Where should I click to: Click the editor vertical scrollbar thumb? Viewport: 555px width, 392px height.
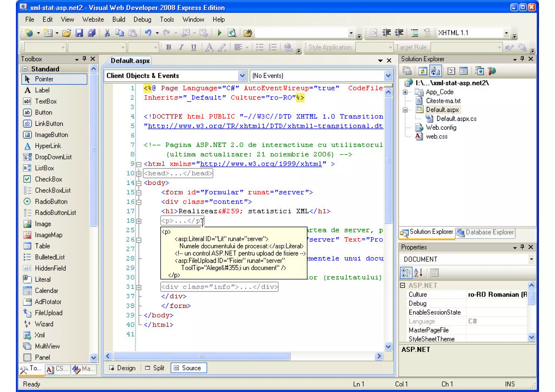pos(388,160)
